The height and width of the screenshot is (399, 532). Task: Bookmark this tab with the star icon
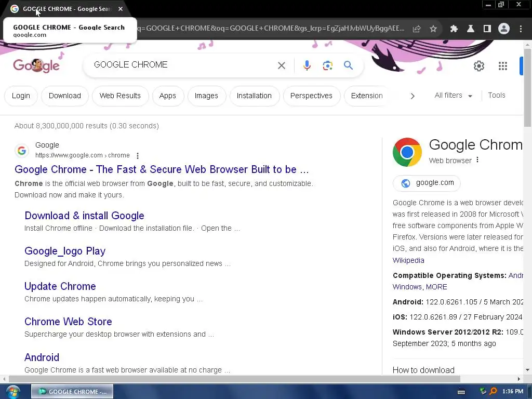tap(433, 29)
